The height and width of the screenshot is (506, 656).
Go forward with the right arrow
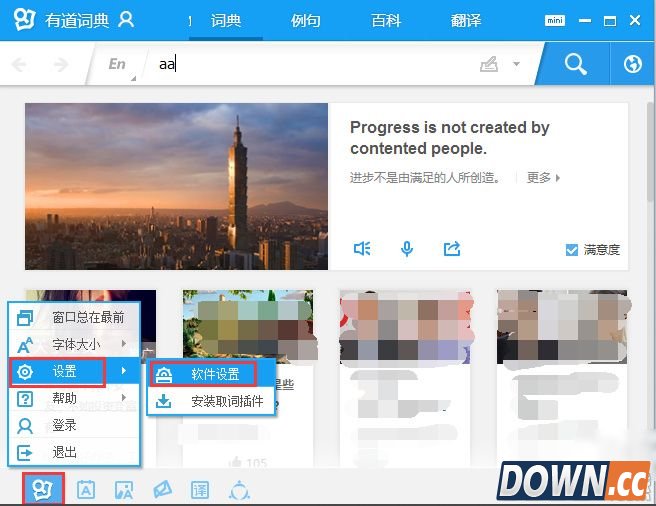point(61,64)
